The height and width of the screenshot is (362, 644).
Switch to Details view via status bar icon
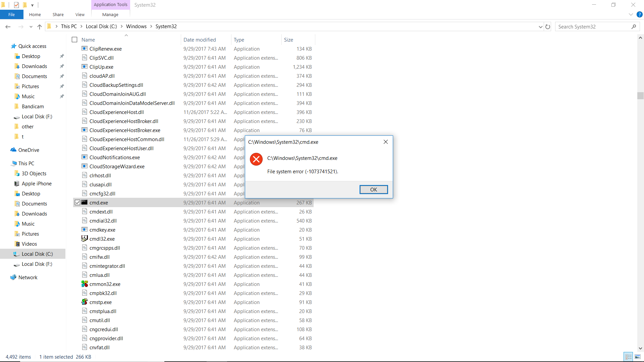tap(629, 357)
